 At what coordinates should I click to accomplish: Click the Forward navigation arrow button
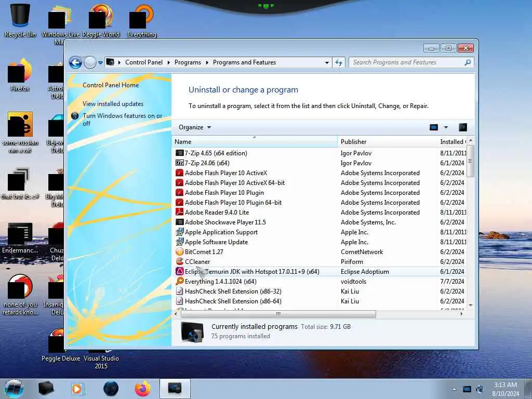click(90, 62)
